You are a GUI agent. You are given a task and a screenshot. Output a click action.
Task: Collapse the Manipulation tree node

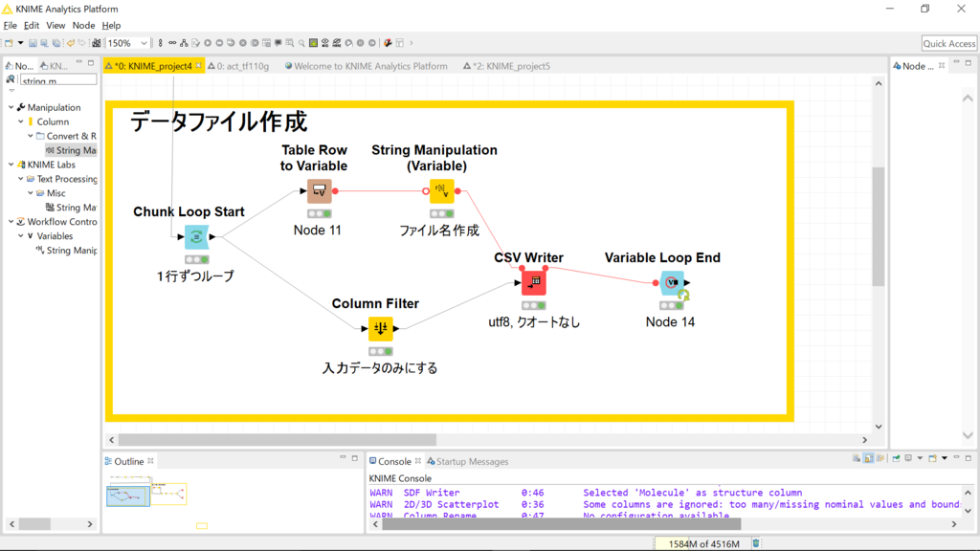tap(11, 107)
